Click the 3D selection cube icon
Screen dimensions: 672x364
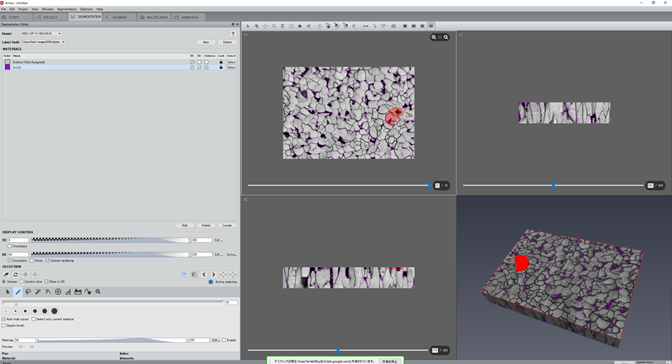click(184, 274)
